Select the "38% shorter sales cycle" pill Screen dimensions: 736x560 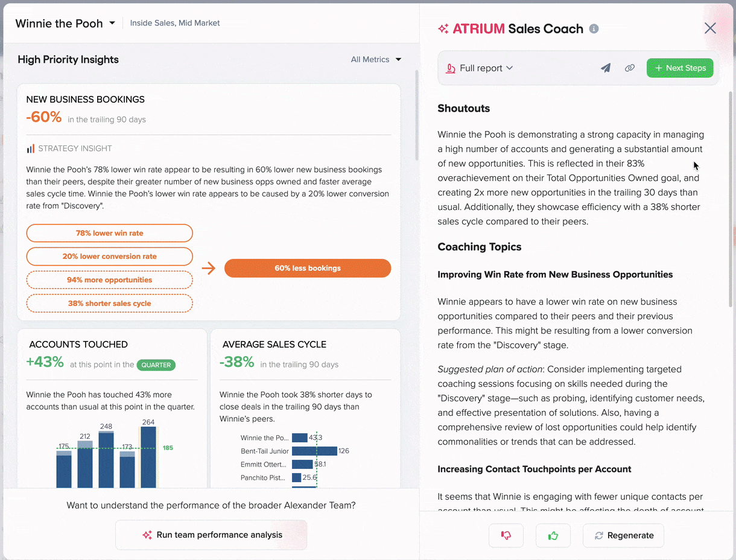pos(110,304)
